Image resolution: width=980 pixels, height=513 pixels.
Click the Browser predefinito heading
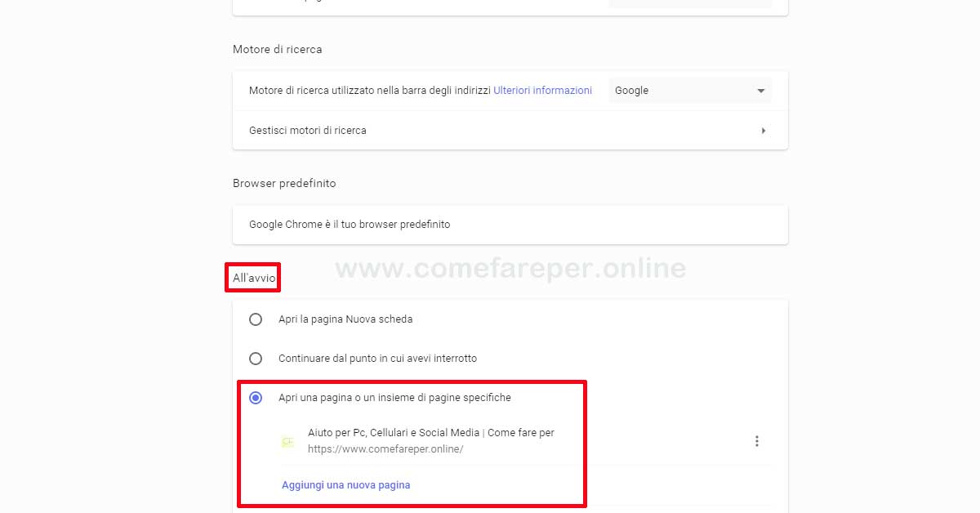pos(283,183)
